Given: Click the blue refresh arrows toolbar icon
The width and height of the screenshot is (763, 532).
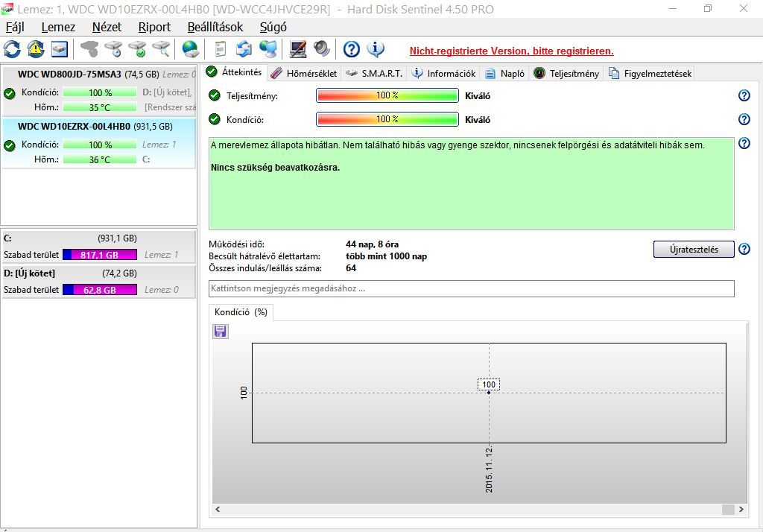Looking at the screenshot, I should tap(12, 49).
